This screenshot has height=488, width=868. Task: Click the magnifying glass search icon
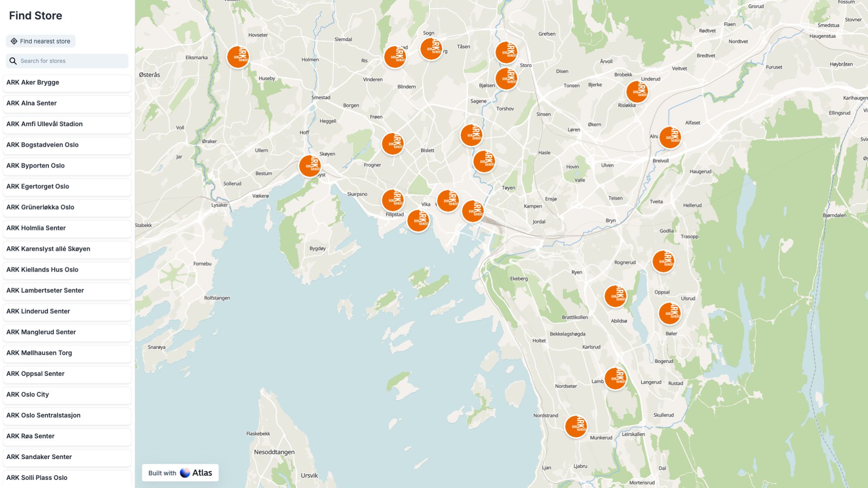pyautogui.click(x=14, y=61)
